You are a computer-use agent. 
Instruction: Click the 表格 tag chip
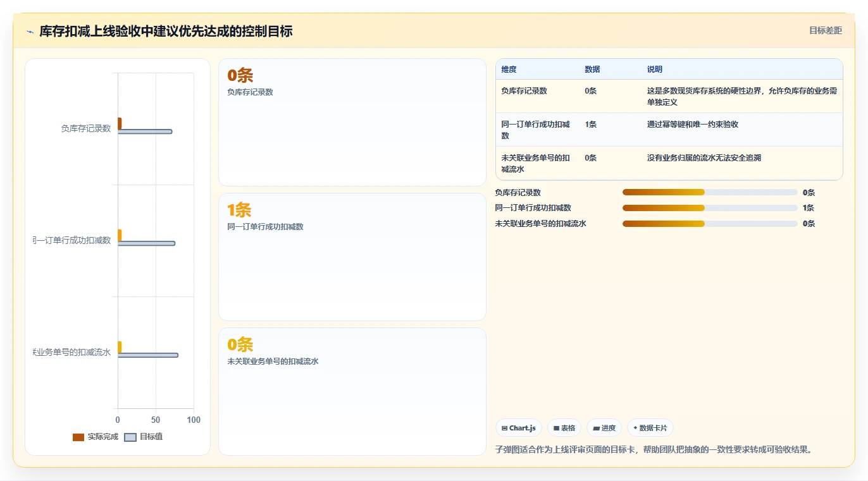coord(564,428)
